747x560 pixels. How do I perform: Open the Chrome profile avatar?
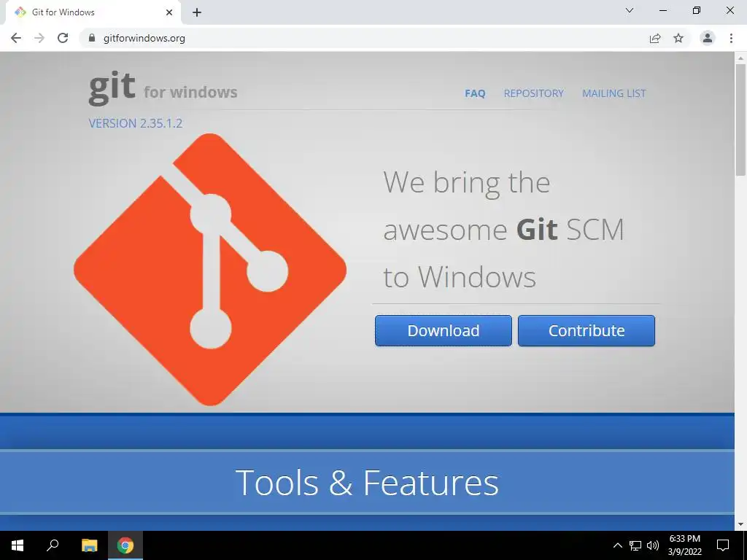[708, 38]
